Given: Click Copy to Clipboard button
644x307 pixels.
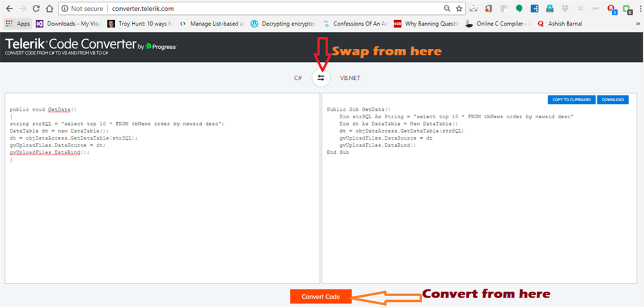Looking at the screenshot, I should [572, 100].
